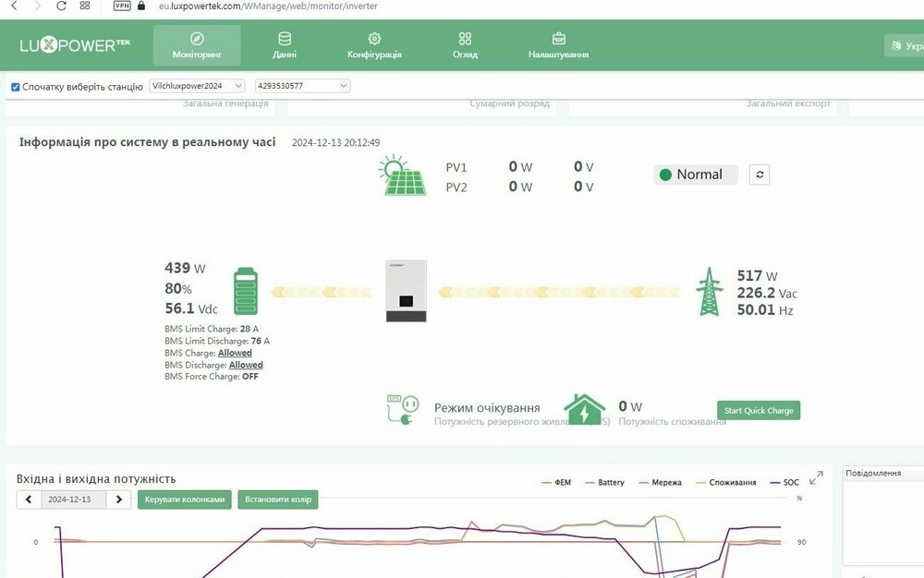Screen dimensions: 924x578
Task: Toggle the Мережа legend series
Action: pos(660,482)
